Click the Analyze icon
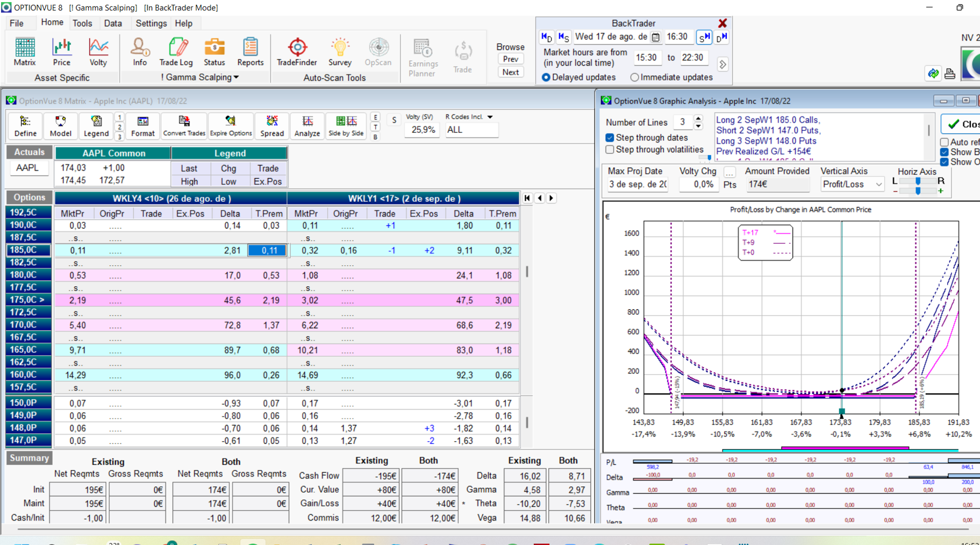The image size is (980, 545). 307,126
